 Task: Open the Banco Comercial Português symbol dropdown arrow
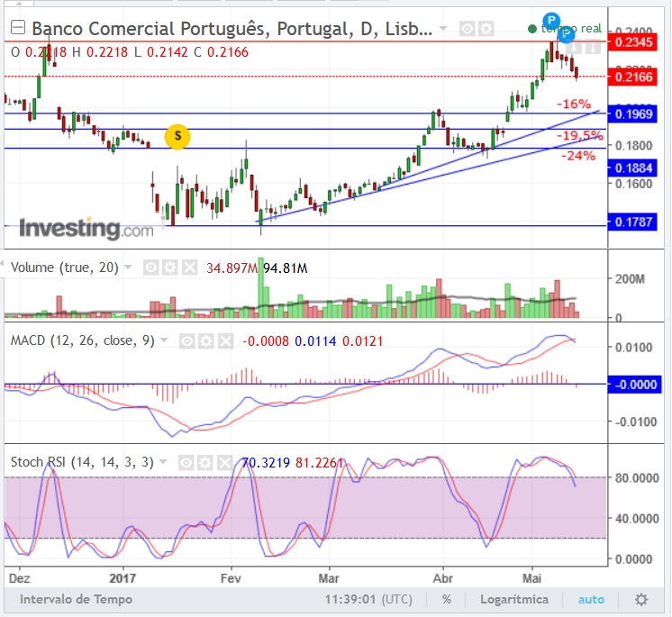(443, 29)
